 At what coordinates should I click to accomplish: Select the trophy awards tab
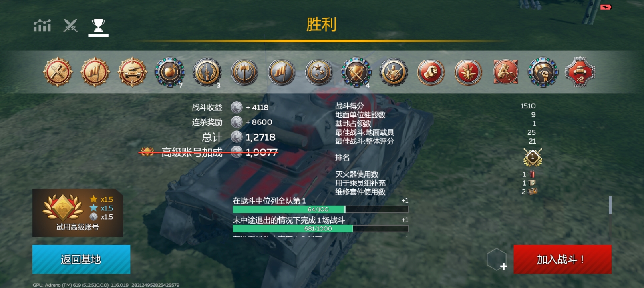[98, 26]
